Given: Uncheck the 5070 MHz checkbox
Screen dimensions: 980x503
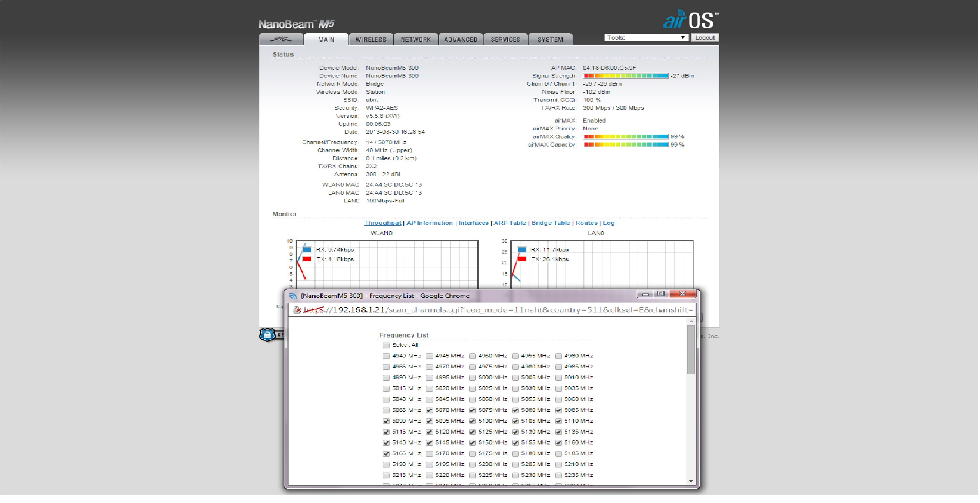Looking at the screenshot, I should pyautogui.click(x=429, y=411).
